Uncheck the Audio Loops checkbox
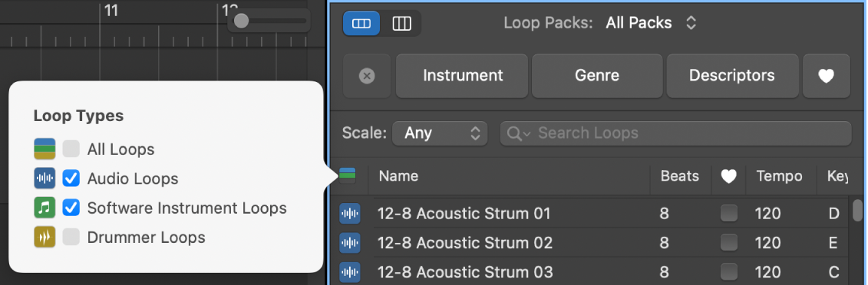868x285 pixels. tap(71, 179)
